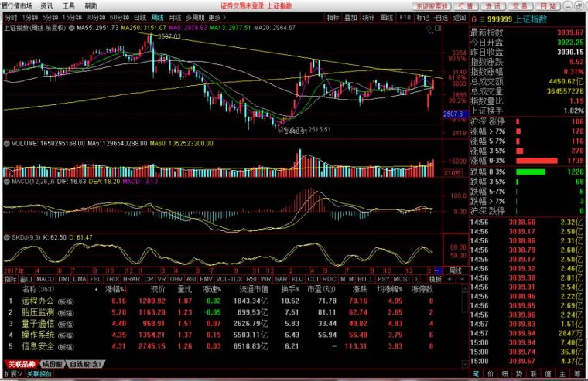Click the diamond icon atop the main chart
Screen dimensions: 588x381
[429, 28]
